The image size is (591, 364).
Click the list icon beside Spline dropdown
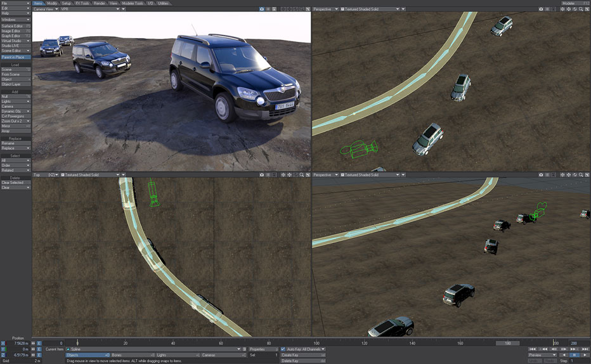[244, 349]
